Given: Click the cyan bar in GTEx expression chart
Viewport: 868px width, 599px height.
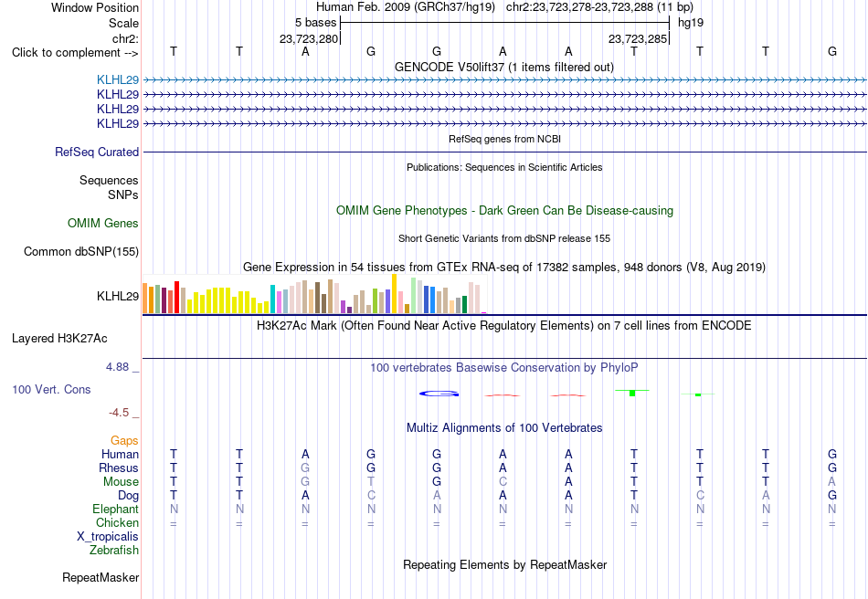Looking at the screenshot, I should point(272,299).
